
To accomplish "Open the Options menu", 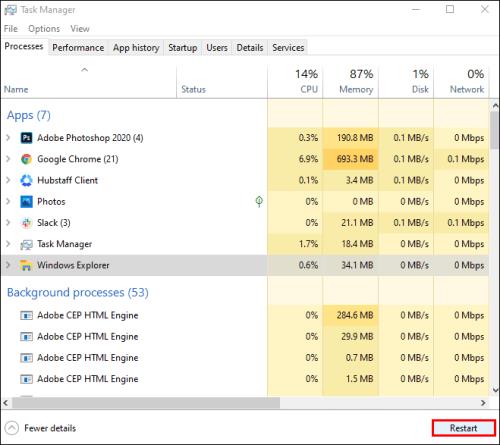I will tap(44, 29).
